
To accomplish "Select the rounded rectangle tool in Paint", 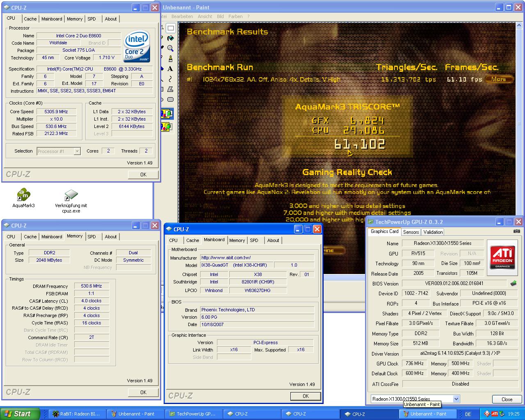I will pos(171,100).
